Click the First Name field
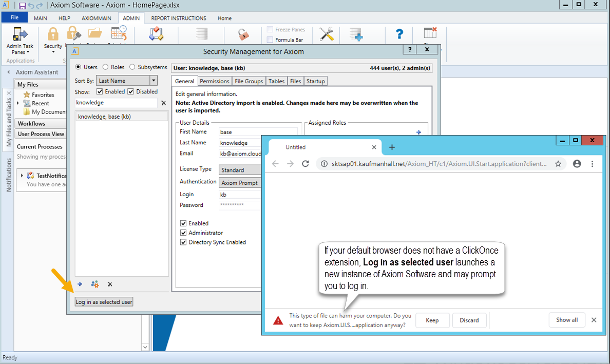Viewport: 610px width, 364px height. pos(258,132)
